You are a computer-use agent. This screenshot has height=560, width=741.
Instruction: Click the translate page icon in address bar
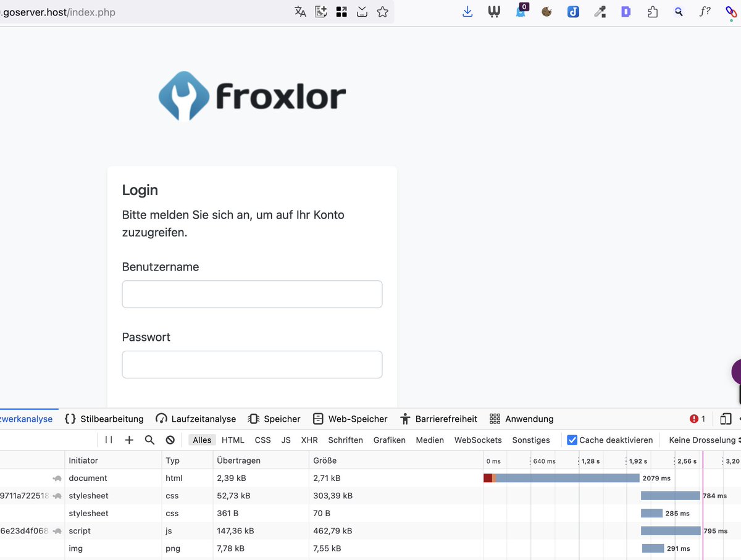click(x=300, y=12)
